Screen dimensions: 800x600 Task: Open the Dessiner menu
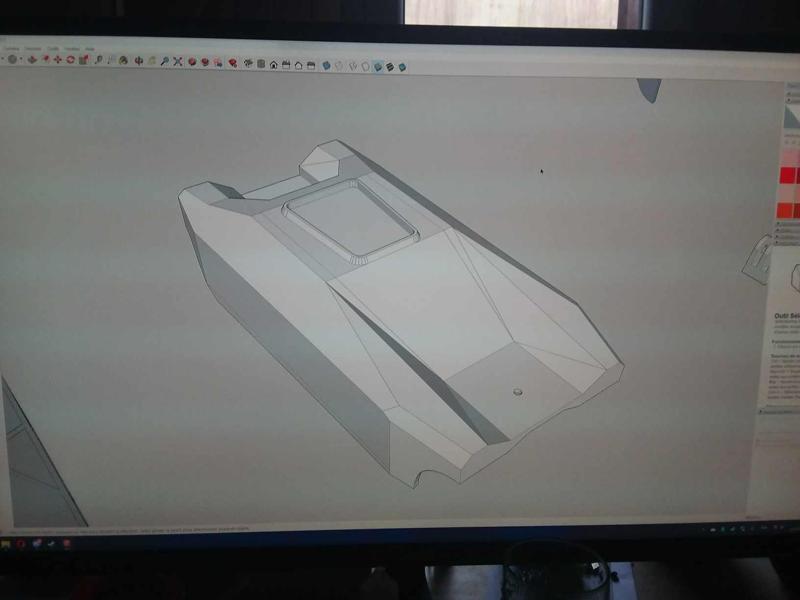pos(33,48)
